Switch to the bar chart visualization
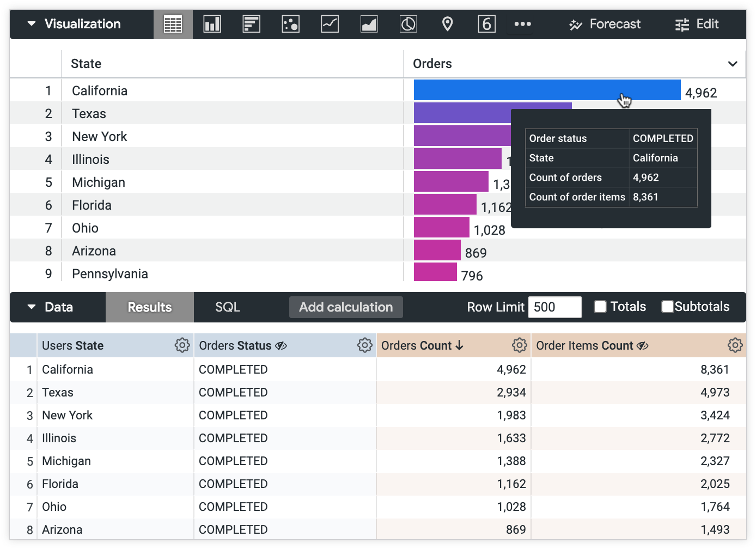Screen dimensions: 756x549 pos(212,23)
